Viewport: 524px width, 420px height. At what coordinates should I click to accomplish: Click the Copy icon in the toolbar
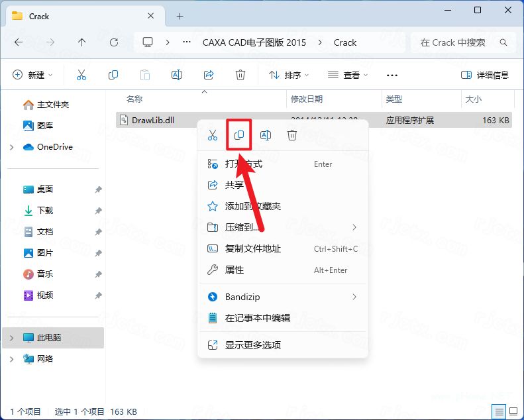click(x=113, y=75)
